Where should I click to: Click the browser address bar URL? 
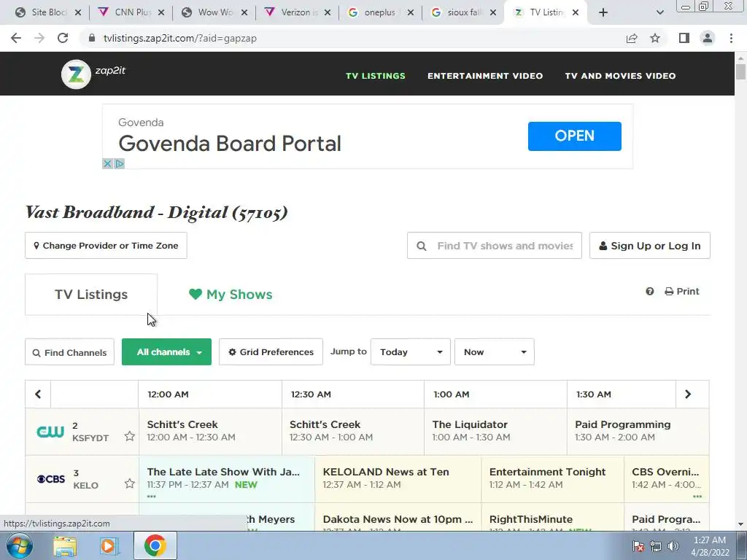point(180,38)
